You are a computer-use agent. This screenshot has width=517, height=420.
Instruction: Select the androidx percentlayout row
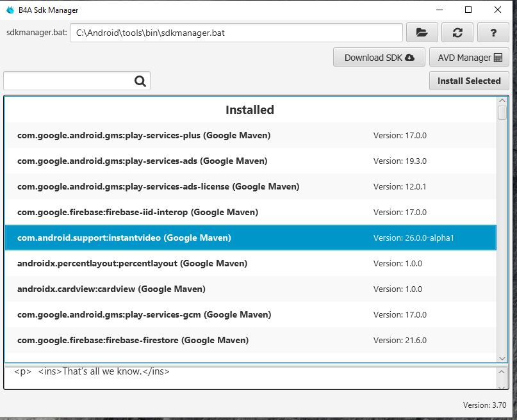tap(250, 263)
